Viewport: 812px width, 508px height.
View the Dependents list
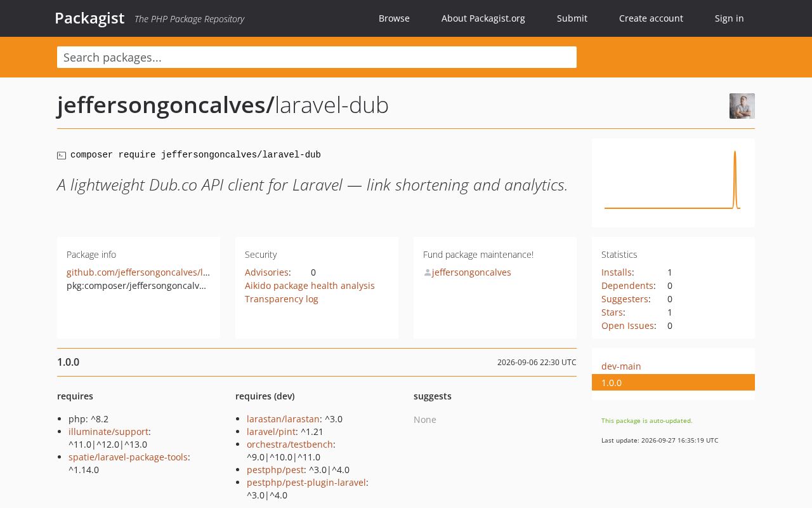click(627, 286)
